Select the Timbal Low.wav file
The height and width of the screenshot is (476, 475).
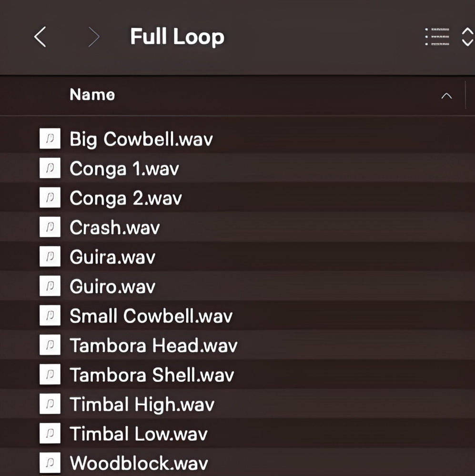[139, 434]
